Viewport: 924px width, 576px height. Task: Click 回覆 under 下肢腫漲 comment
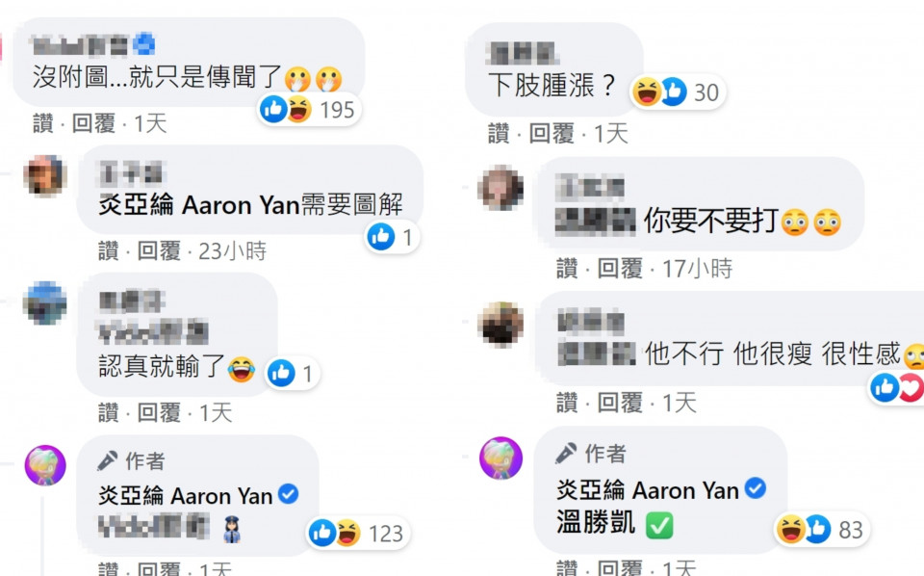(552, 134)
